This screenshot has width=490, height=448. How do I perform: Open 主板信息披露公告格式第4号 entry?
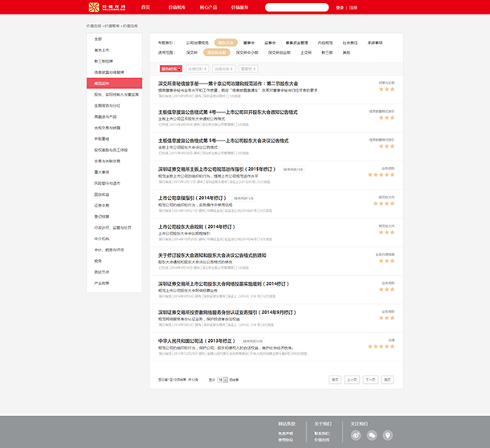coord(227,112)
